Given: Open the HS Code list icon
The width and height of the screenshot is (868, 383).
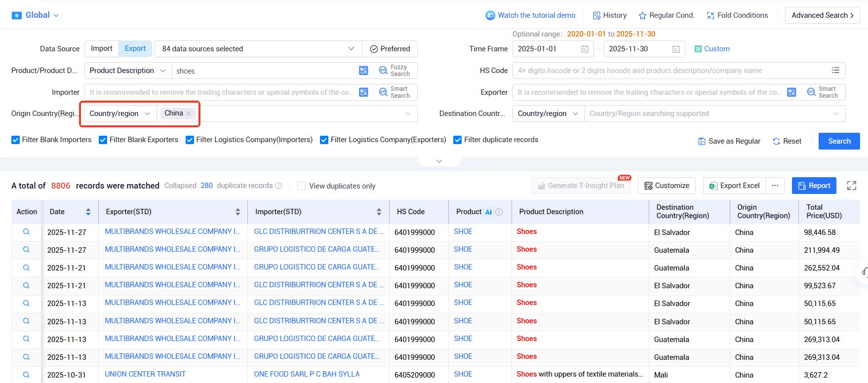Looking at the screenshot, I should click(835, 71).
